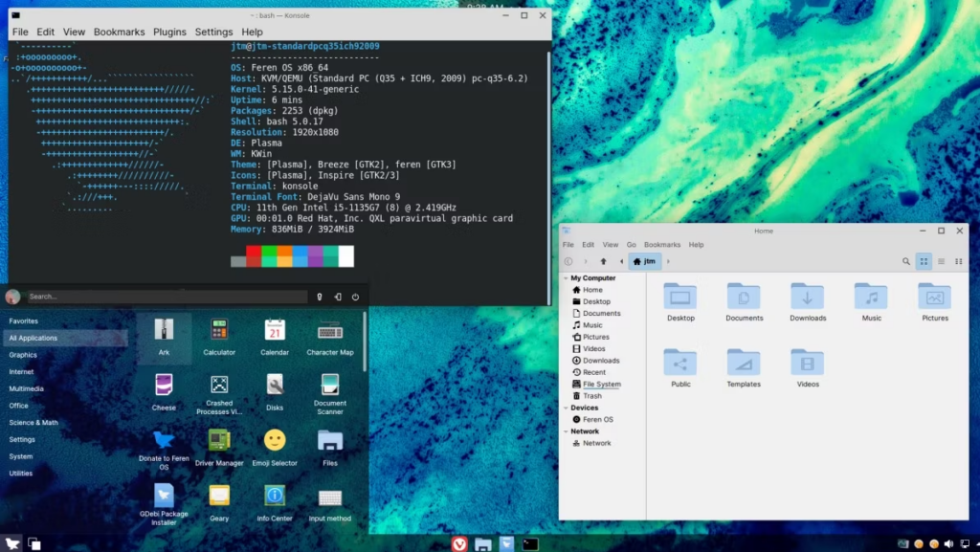Open Crashed Processes Viewer app

219,395
